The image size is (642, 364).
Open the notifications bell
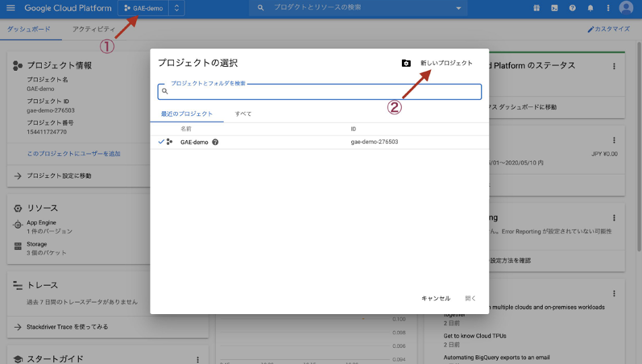point(591,8)
